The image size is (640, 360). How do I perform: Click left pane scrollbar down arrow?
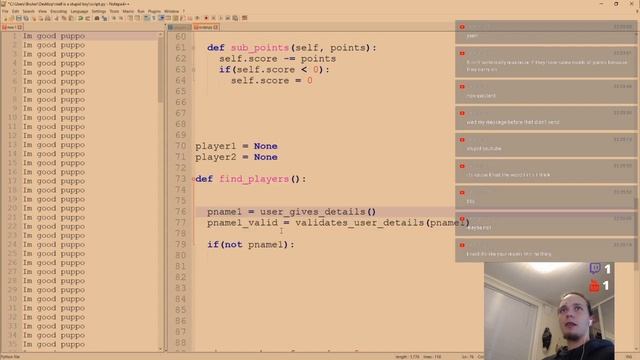tap(160, 349)
